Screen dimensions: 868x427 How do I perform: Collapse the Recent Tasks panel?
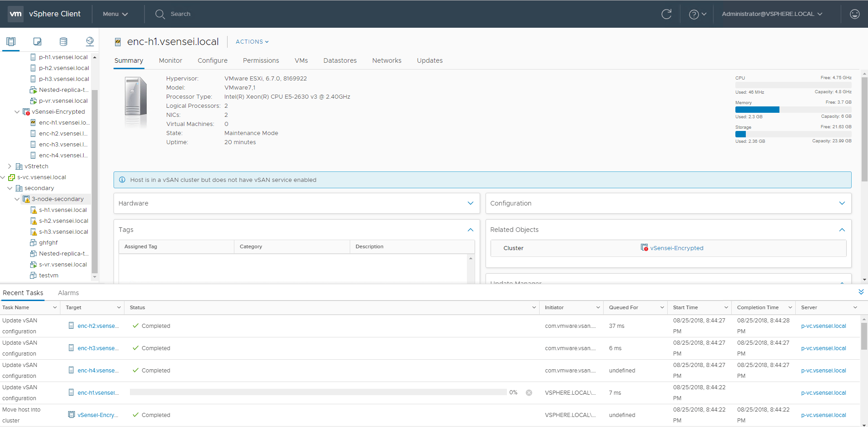(861, 292)
